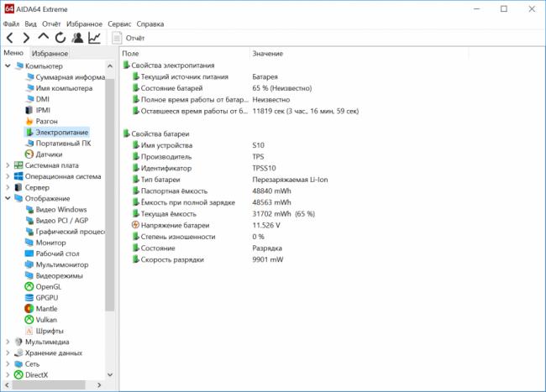Expand the Хранение данных node
The height and width of the screenshot is (392, 546).
(x=8, y=353)
